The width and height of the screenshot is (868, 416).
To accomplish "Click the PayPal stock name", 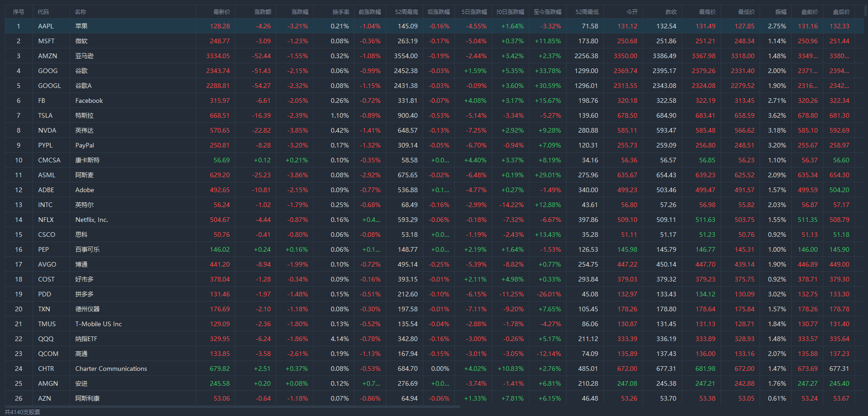I will (85, 145).
